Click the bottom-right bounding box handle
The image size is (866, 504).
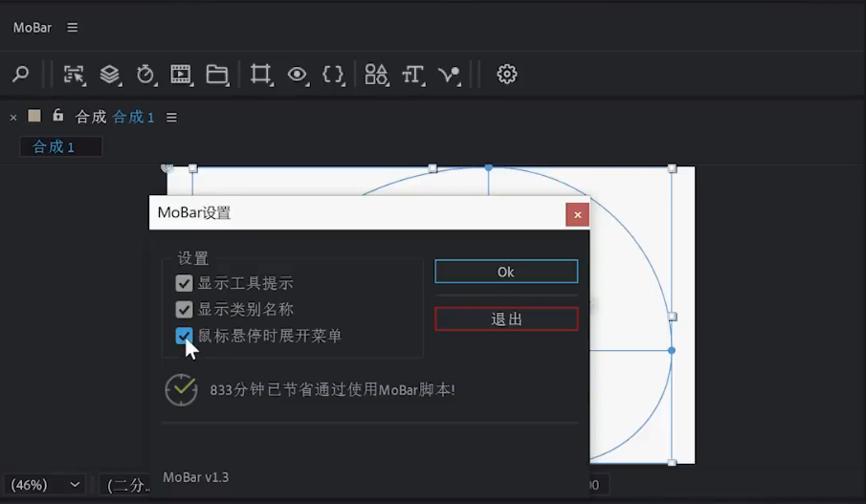tap(672, 462)
